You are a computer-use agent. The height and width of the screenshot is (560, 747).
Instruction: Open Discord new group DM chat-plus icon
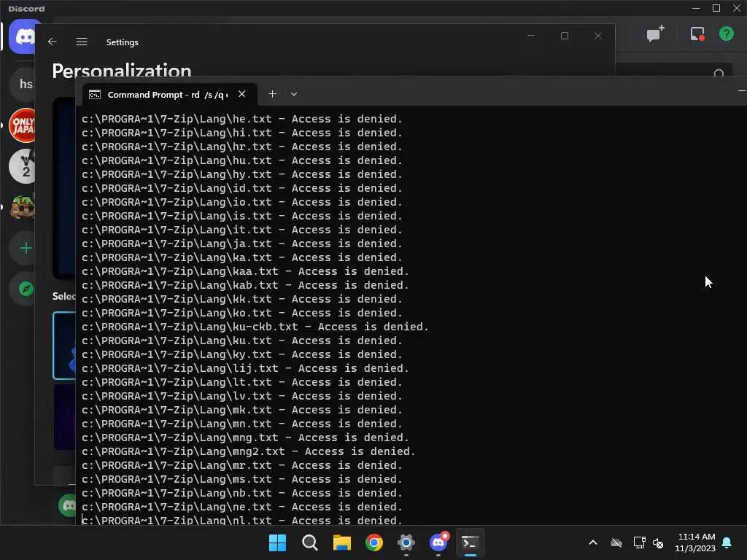[x=655, y=34]
